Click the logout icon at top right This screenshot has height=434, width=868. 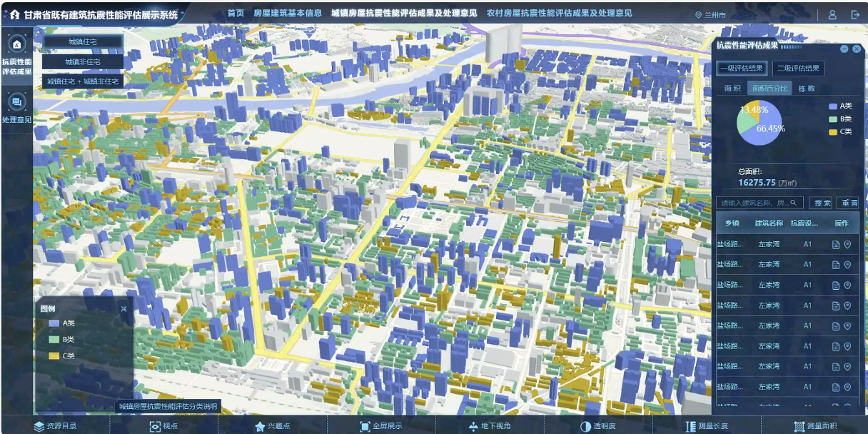(855, 14)
